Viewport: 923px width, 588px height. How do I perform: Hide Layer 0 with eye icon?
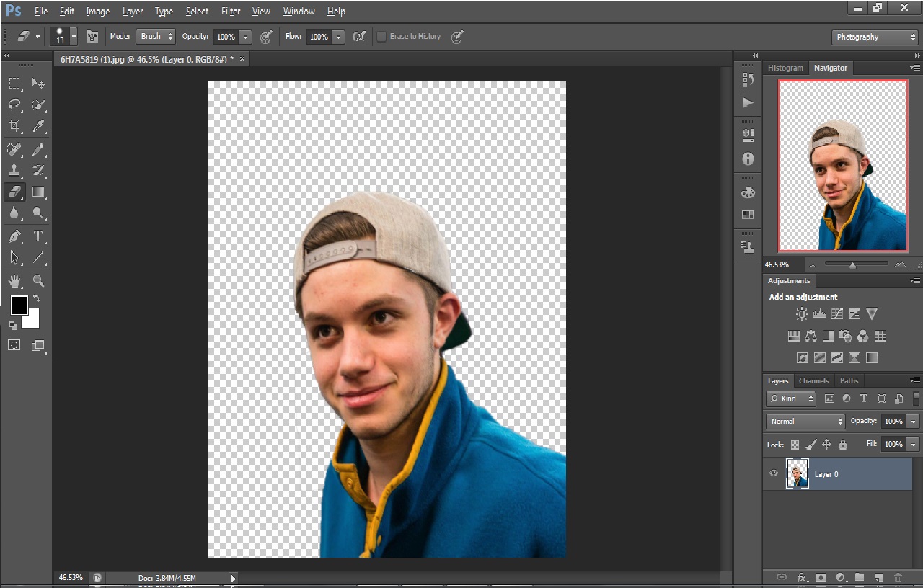click(774, 474)
